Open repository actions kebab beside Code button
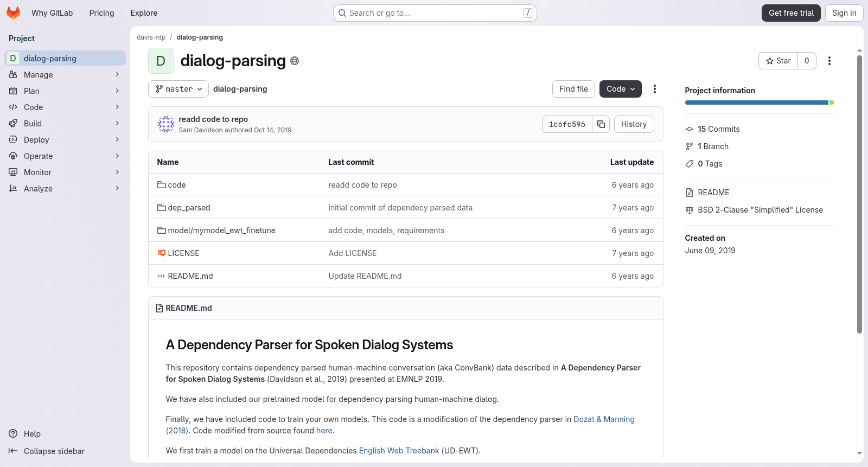 [x=655, y=89]
